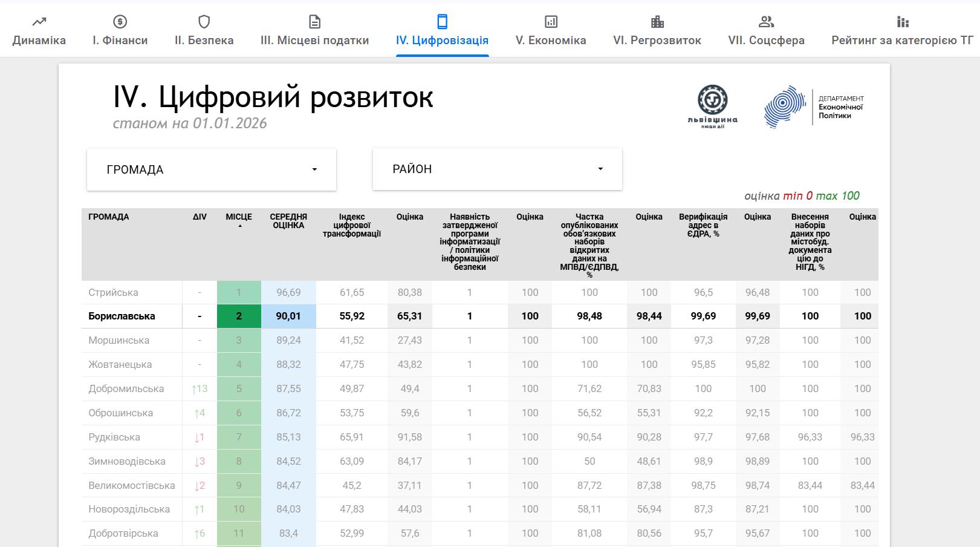Screen dimensions: 980x547
Task: Click the dollar coin icon for Фінанси
Action: click(x=120, y=22)
